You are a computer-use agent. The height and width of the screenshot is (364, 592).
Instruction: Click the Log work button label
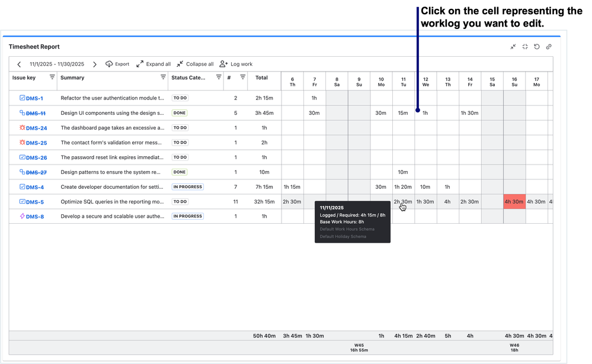[242, 64]
